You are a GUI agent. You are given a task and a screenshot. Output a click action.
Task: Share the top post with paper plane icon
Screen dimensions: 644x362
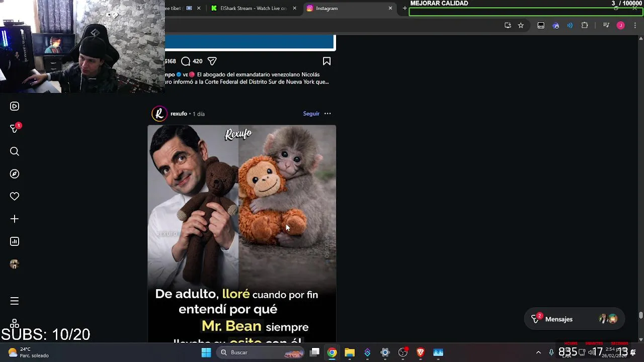click(212, 61)
